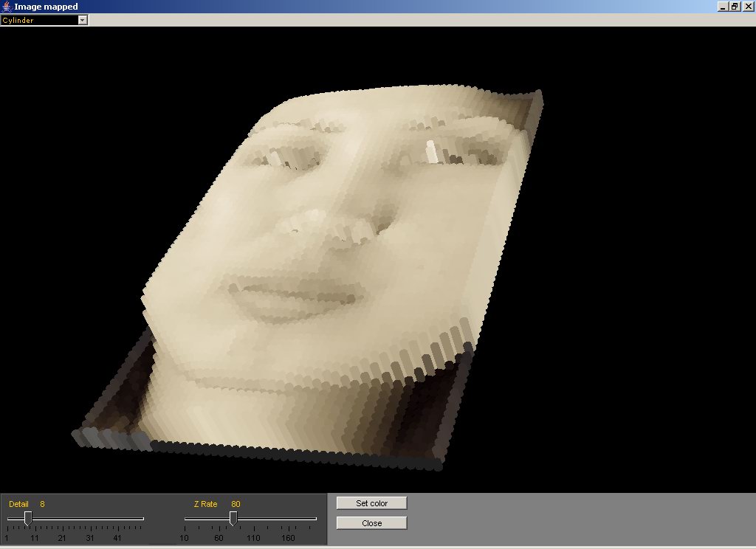This screenshot has height=549, width=756.
Task: Restore down the Image mapped window
Action: coord(735,6)
